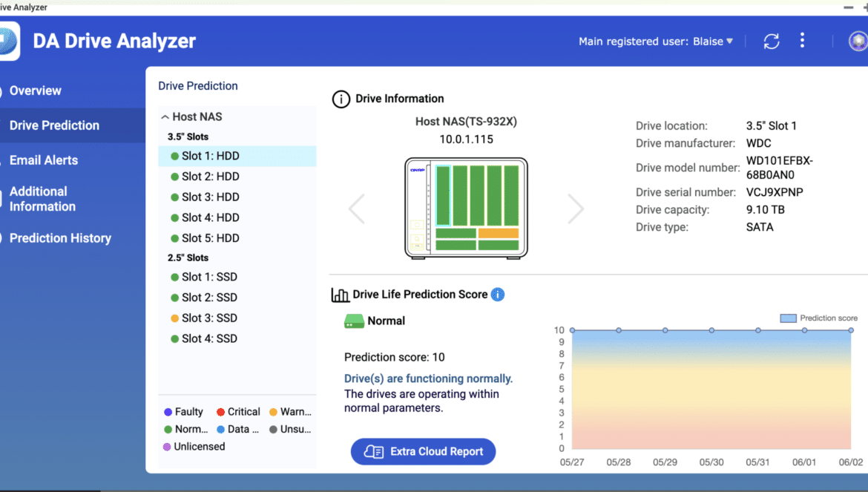Click the green Normal drive status icon

coord(355,321)
